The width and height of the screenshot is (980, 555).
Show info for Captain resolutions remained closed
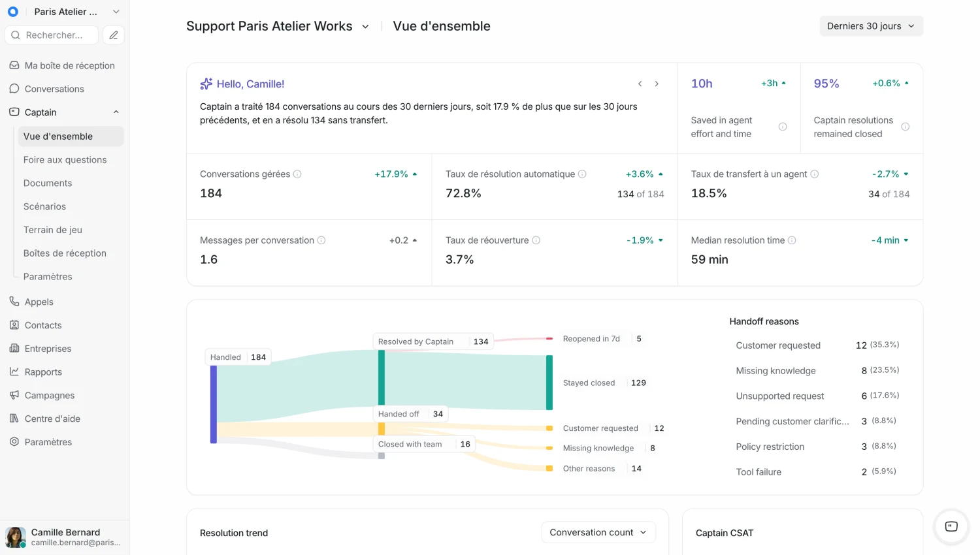point(906,127)
